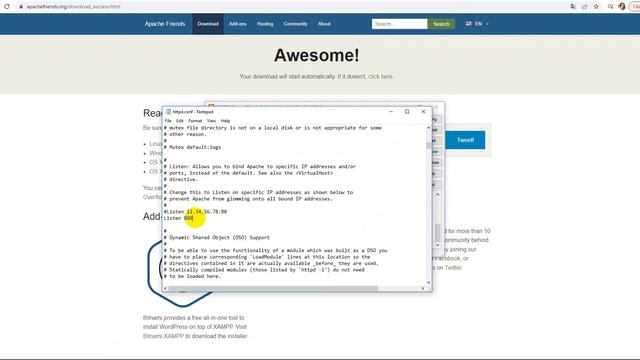Open the Format menu in Notepad
Viewport: 640px width, 360px height.
pyautogui.click(x=195, y=121)
